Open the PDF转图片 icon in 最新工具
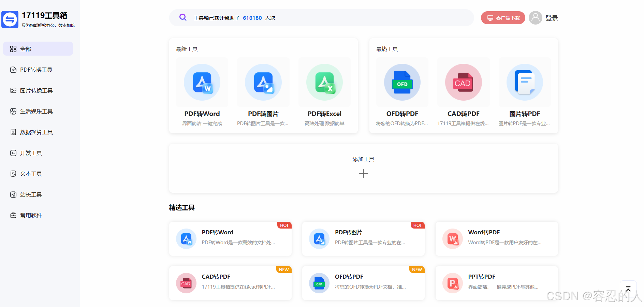644x307 pixels. coord(263,82)
